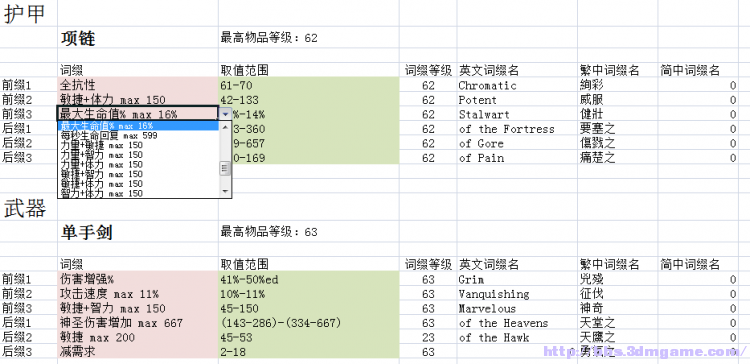The width and height of the screenshot is (750, 364).
Task: Click the dropdown arrow beside 最大生命值% cell
Action: (x=226, y=115)
